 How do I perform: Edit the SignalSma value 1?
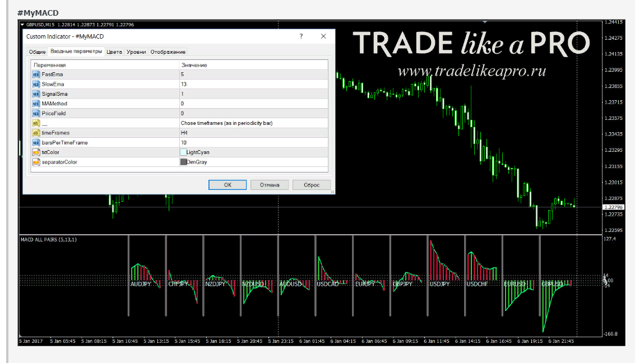(x=253, y=94)
